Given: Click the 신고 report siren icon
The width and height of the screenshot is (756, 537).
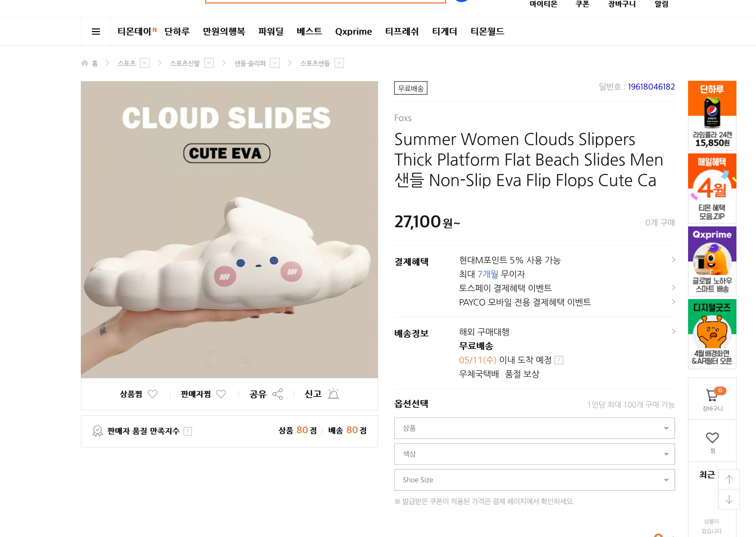Looking at the screenshot, I should point(333,394).
